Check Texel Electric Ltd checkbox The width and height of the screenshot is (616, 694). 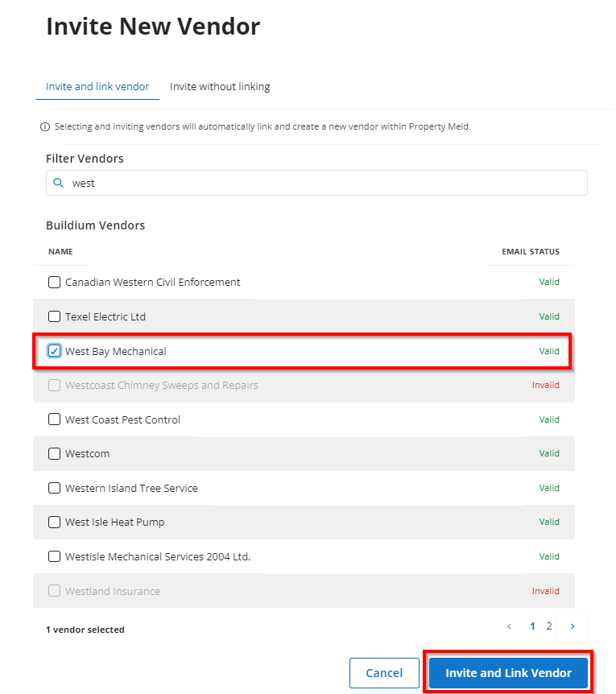[x=54, y=316]
